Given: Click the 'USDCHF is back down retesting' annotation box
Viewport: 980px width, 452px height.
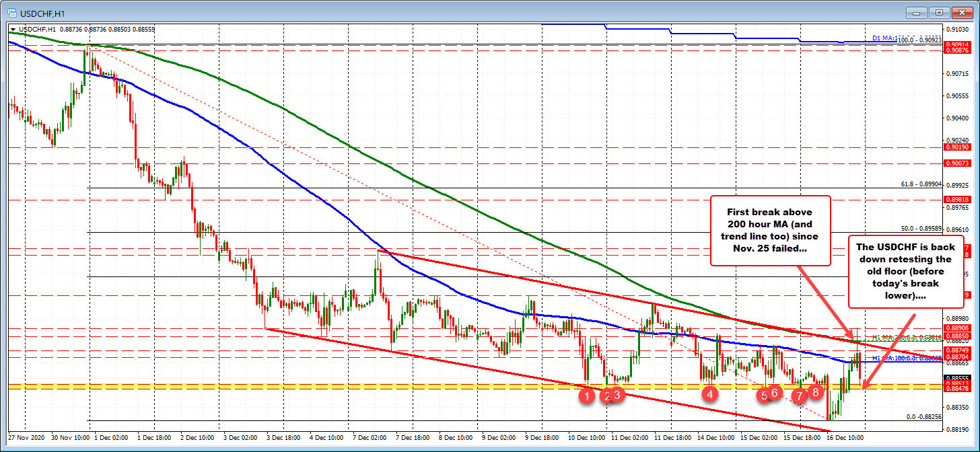Looking at the screenshot, I should [x=905, y=271].
